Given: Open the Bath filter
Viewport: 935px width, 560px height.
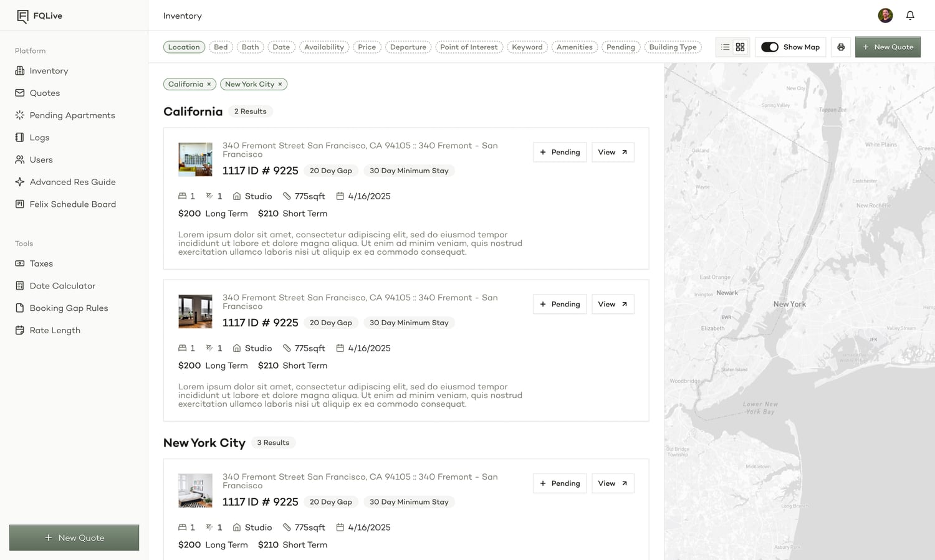Looking at the screenshot, I should pyautogui.click(x=250, y=47).
